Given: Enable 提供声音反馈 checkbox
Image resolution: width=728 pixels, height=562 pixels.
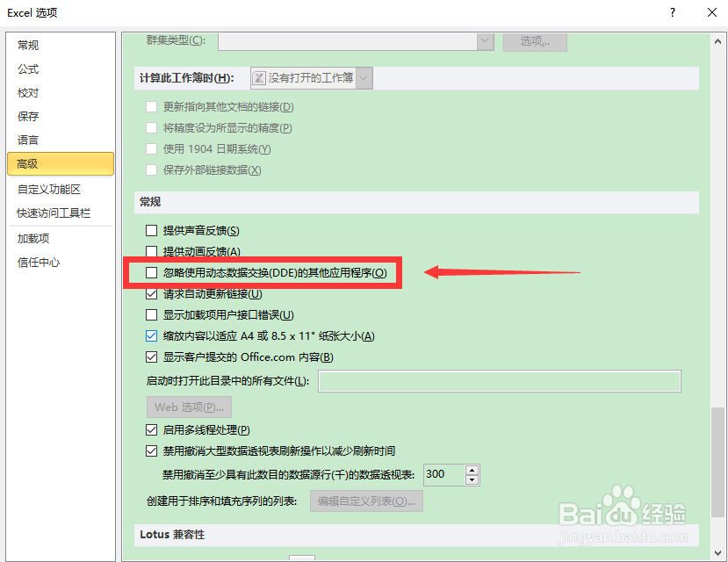Looking at the screenshot, I should tap(151, 229).
